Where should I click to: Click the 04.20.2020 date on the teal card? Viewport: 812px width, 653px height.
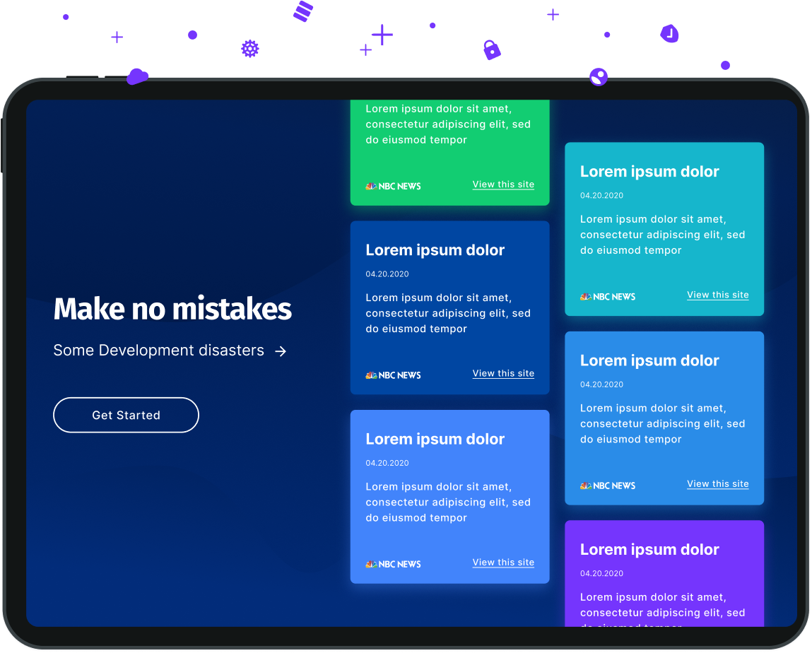(601, 195)
